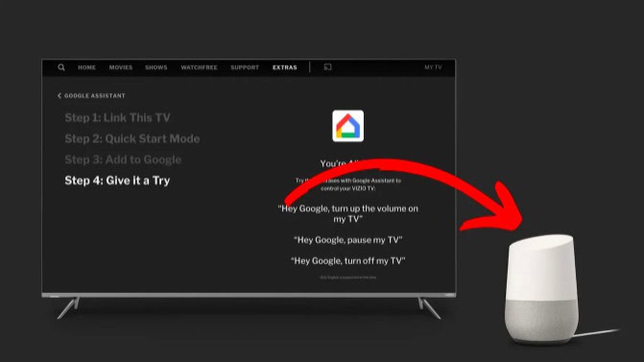
Task: Open MY TV in the top bar
Action: pos(433,67)
